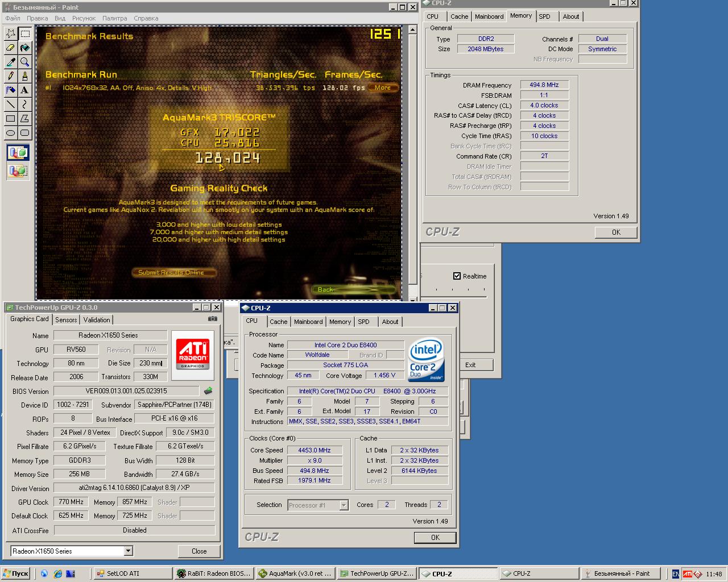Select the Brush tool in Paint
Viewport: 728px width, 582px height.
tap(25, 76)
